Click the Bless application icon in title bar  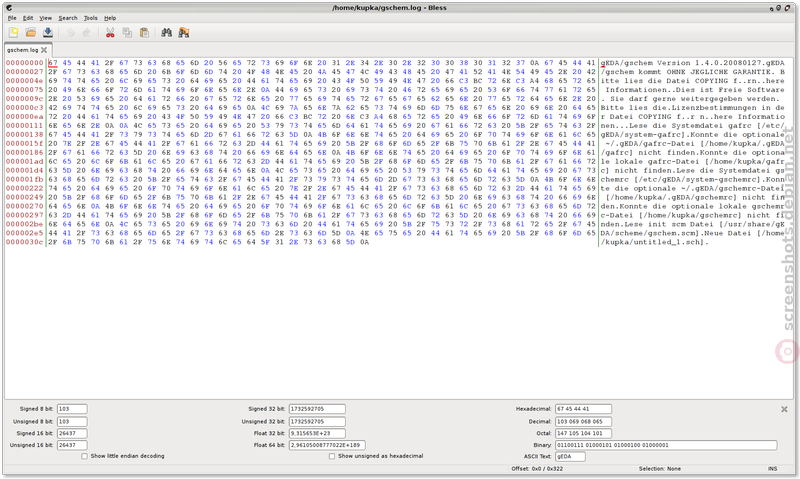tap(9, 8)
